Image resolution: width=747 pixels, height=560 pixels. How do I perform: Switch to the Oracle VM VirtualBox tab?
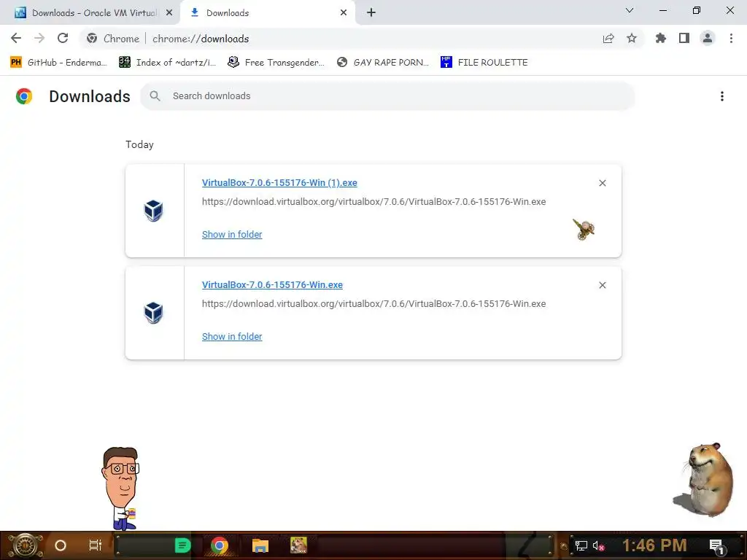point(90,13)
